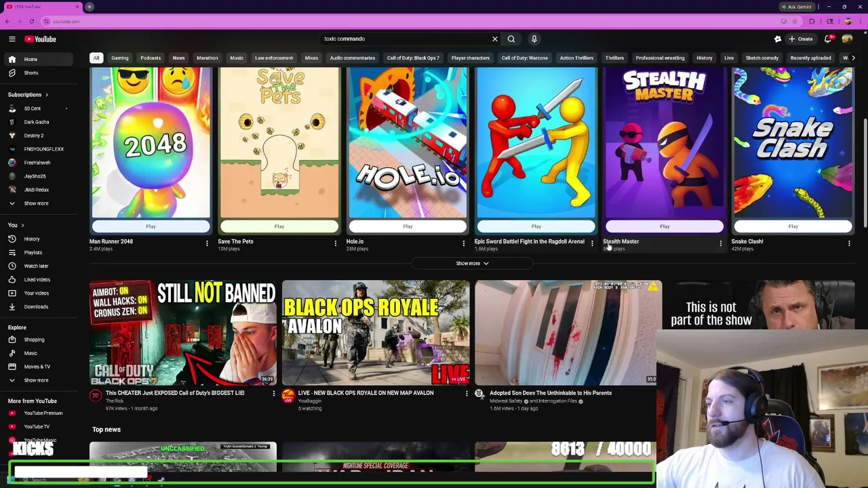The height and width of the screenshot is (488, 868).
Task: Open Watch later in the sidebar
Action: [39, 266]
